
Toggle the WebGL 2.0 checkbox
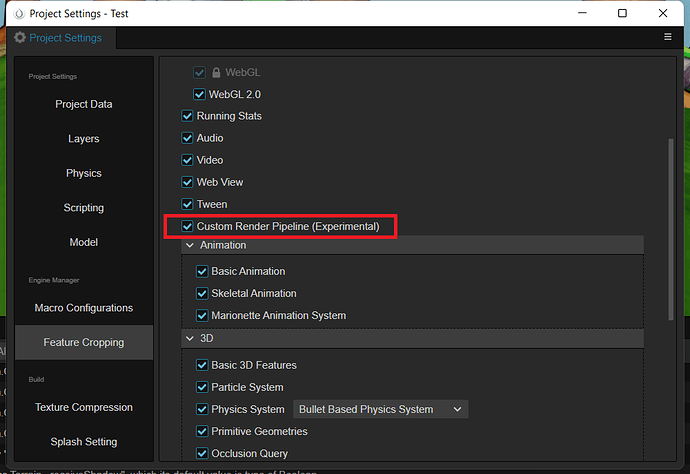199,94
